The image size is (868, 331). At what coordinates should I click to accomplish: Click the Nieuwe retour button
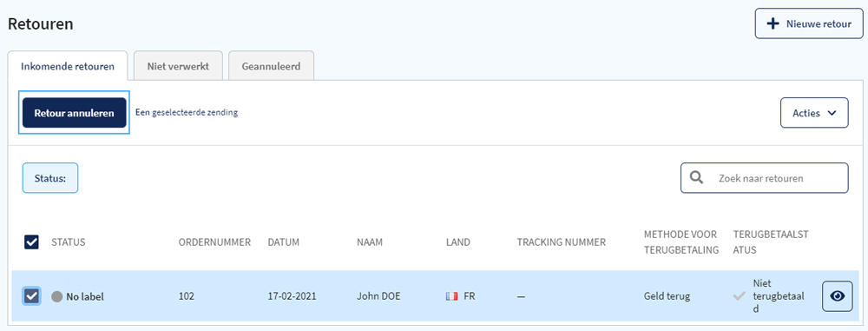click(x=809, y=23)
